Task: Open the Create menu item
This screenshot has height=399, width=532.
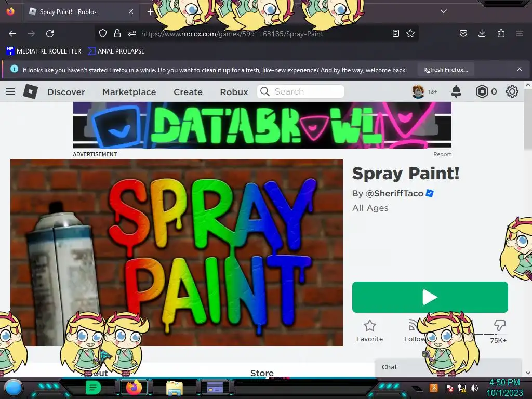Action: coord(188,92)
